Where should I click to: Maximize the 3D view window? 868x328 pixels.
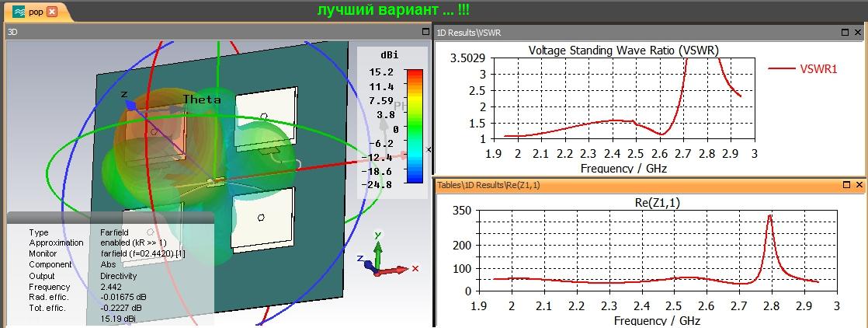425,32
